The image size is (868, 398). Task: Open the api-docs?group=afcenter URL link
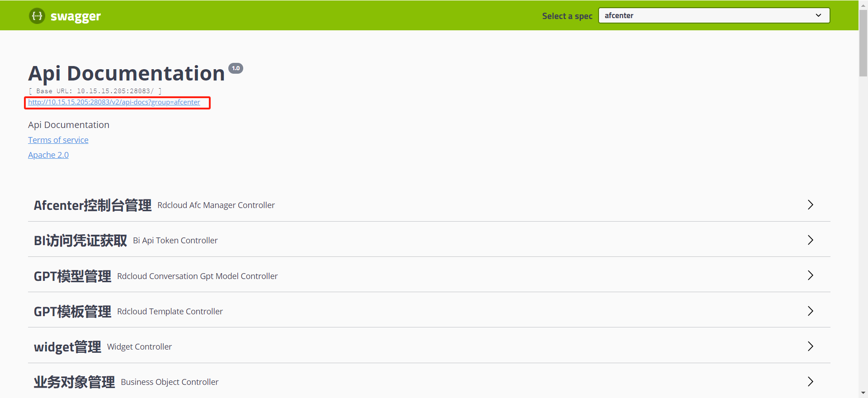[114, 102]
